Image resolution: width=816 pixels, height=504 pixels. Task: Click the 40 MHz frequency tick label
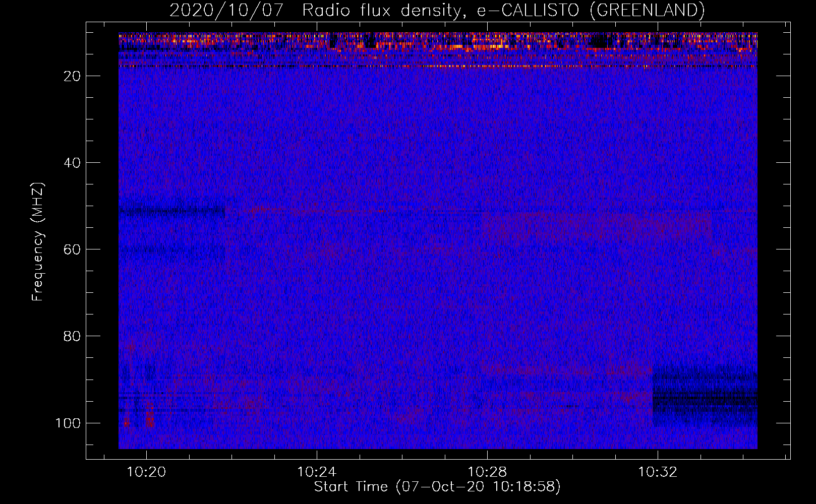click(72, 163)
